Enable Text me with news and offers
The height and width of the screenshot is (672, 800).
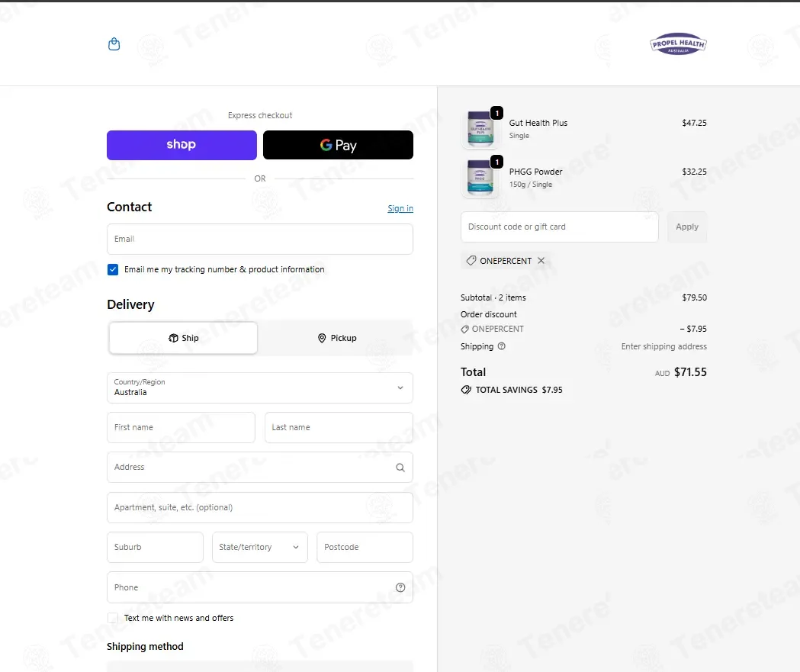[113, 618]
